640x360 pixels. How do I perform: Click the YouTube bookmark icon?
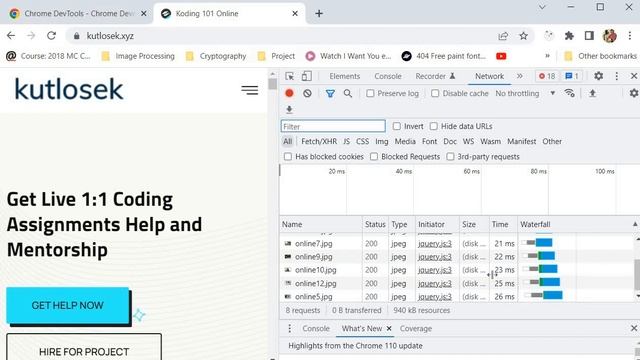501,56
